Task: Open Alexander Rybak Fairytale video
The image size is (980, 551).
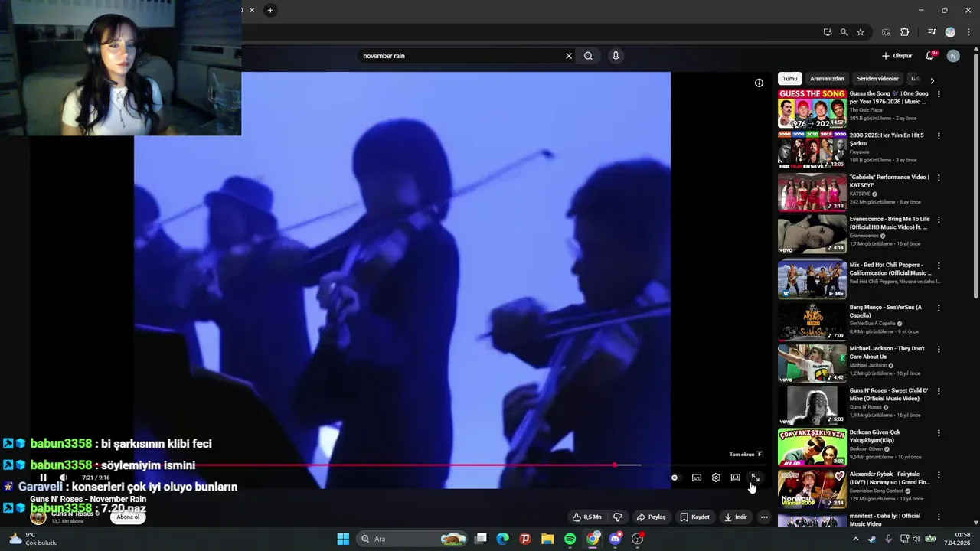Action: tap(812, 489)
